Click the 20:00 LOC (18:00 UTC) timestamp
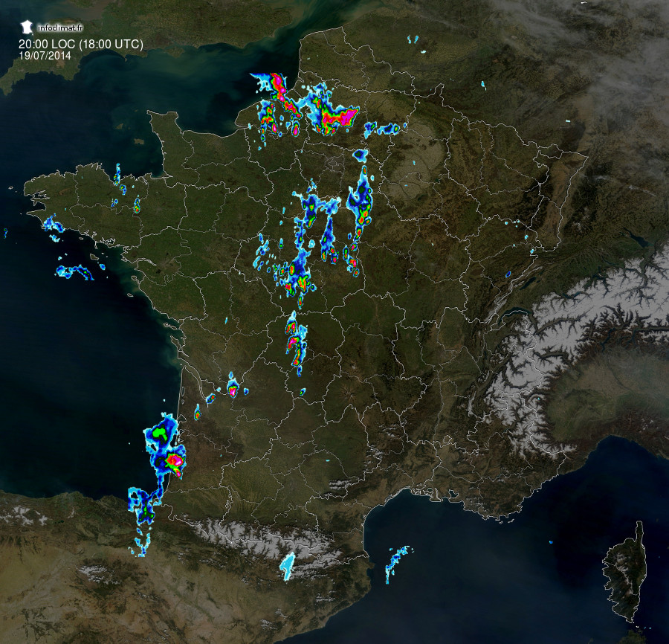The image size is (669, 644). 81,44
